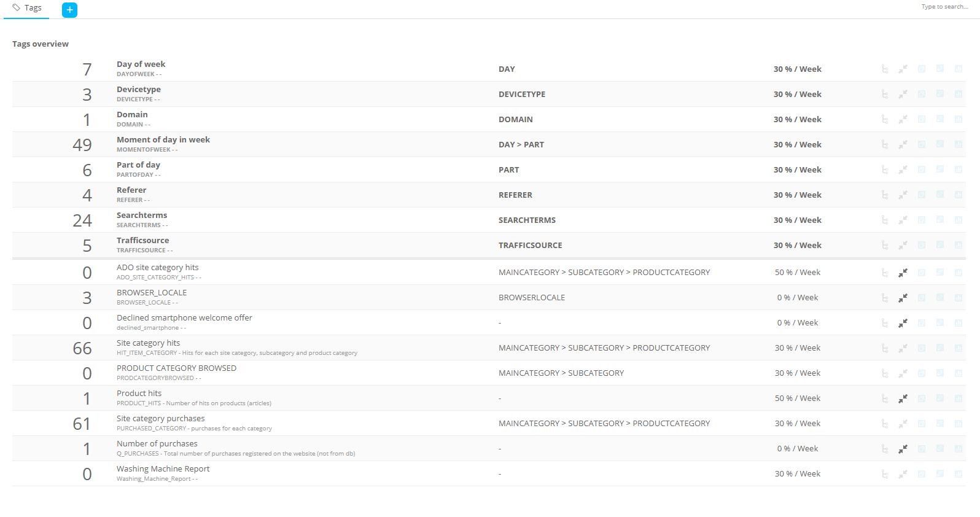Select the 'Site category purchases' tag name
The image size is (980, 517).
161,418
